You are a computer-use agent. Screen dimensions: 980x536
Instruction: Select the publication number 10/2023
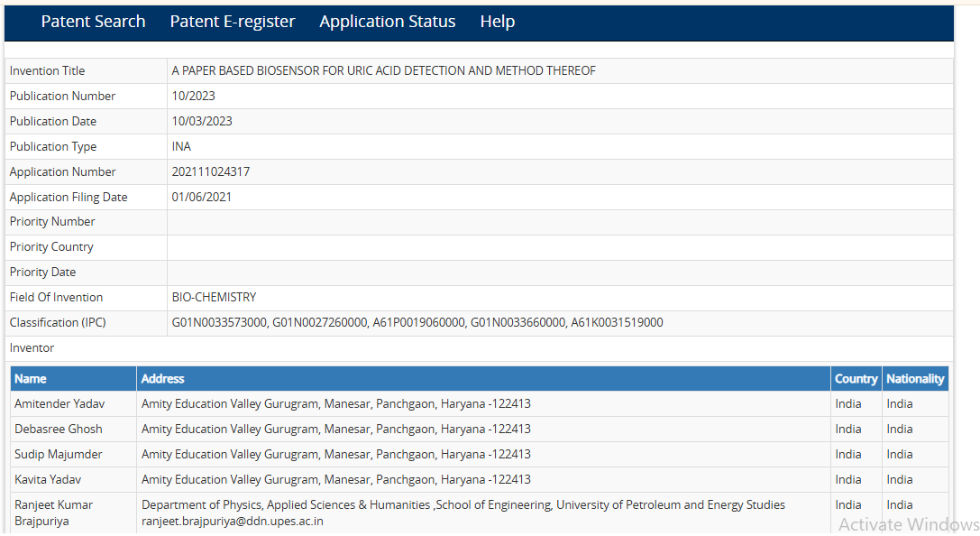194,96
